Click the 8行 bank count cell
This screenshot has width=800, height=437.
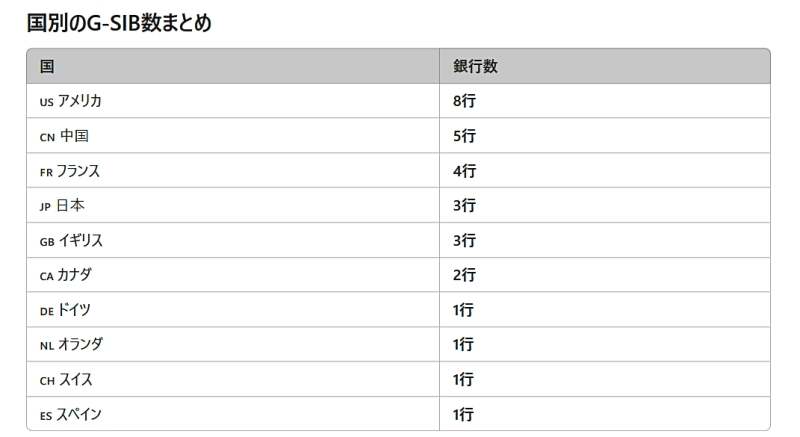(x=464, y=101)
